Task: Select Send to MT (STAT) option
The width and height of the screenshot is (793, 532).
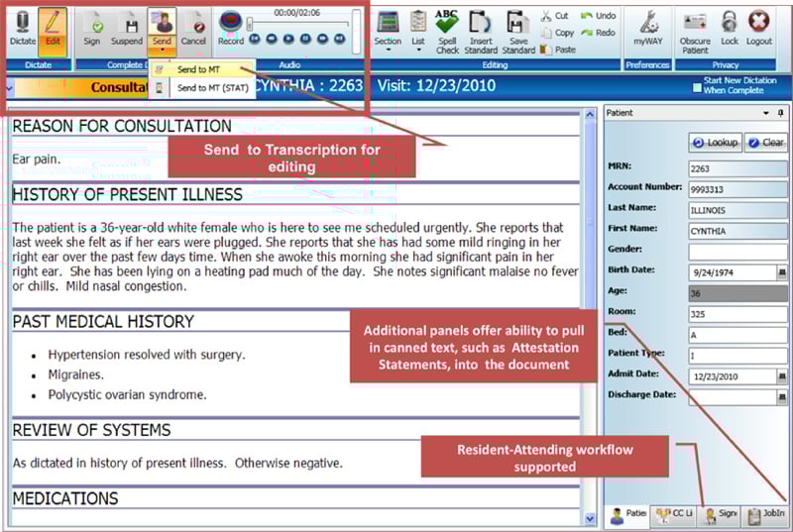Action: tap(208, 88)
